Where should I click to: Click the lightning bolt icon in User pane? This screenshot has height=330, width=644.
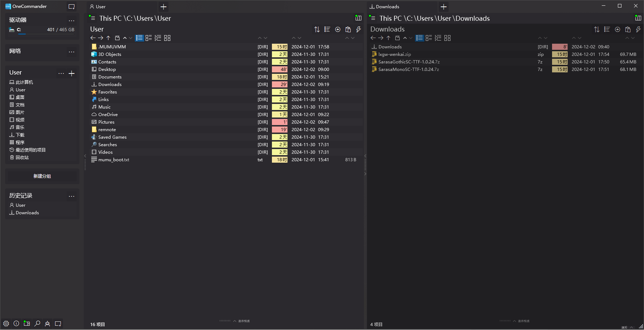(x=358, y=29)
